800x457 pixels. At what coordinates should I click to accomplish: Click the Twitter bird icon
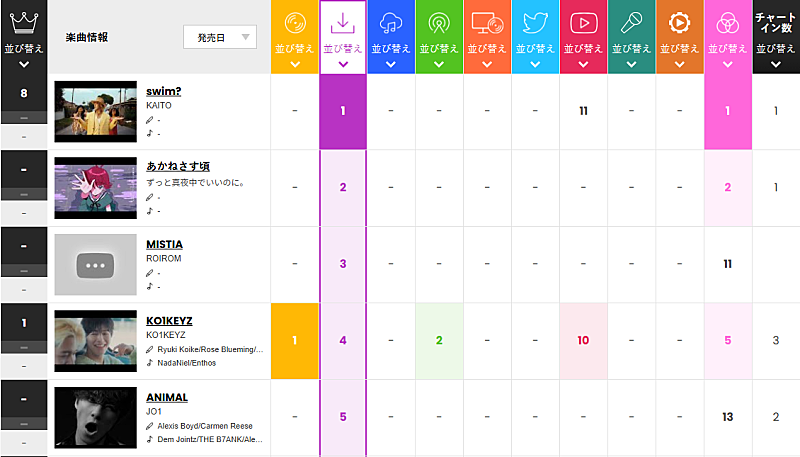[535, 23]
